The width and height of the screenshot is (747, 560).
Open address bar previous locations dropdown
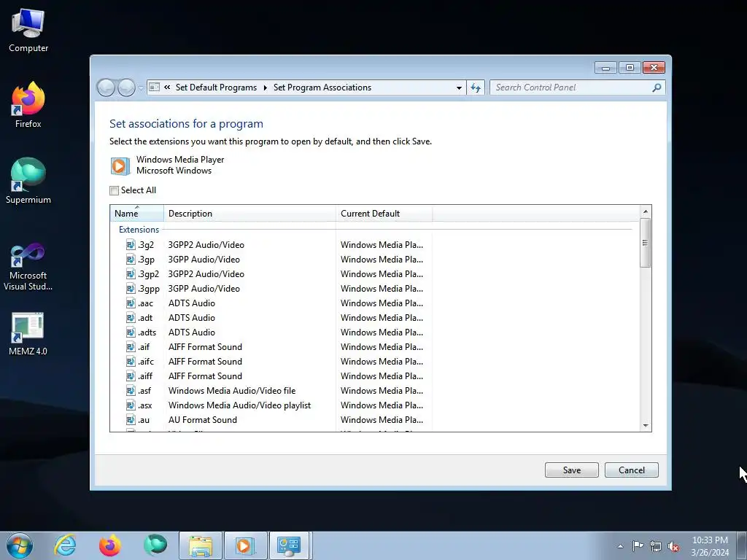pos(459,87)
